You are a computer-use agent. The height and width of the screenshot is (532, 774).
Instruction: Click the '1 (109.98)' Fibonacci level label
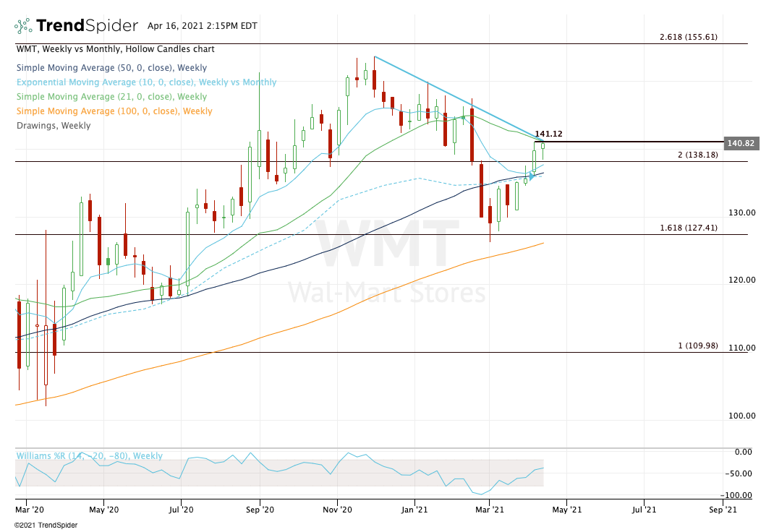click(697, 346)
